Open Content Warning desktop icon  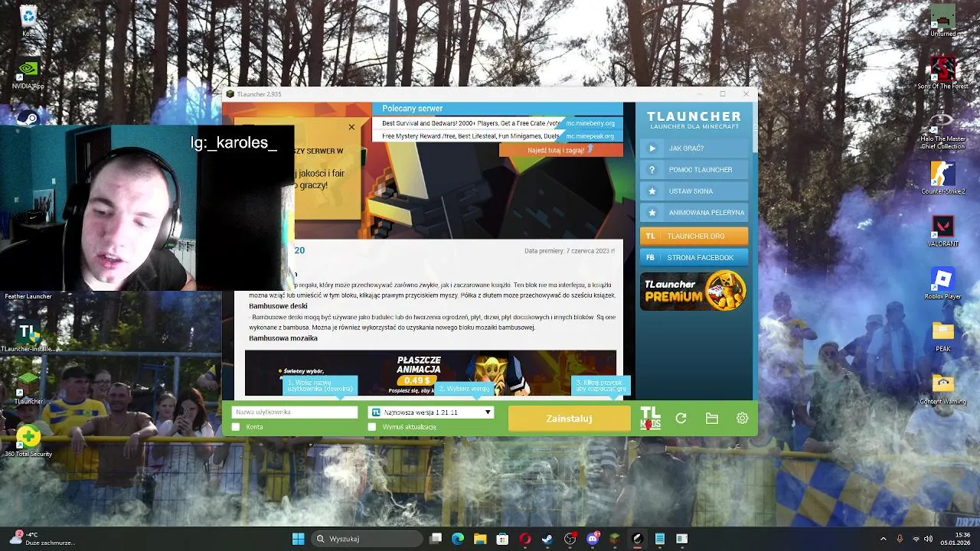[x=942, y=389]
